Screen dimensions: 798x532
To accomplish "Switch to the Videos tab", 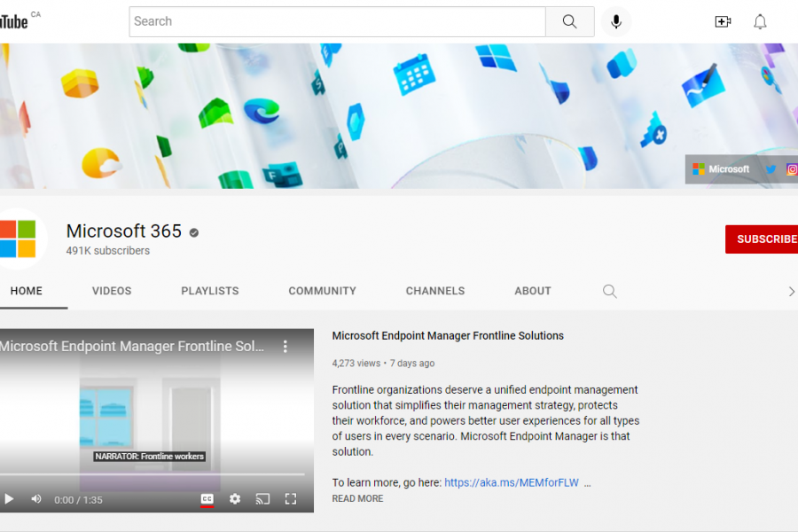I will tap(112, 291).
